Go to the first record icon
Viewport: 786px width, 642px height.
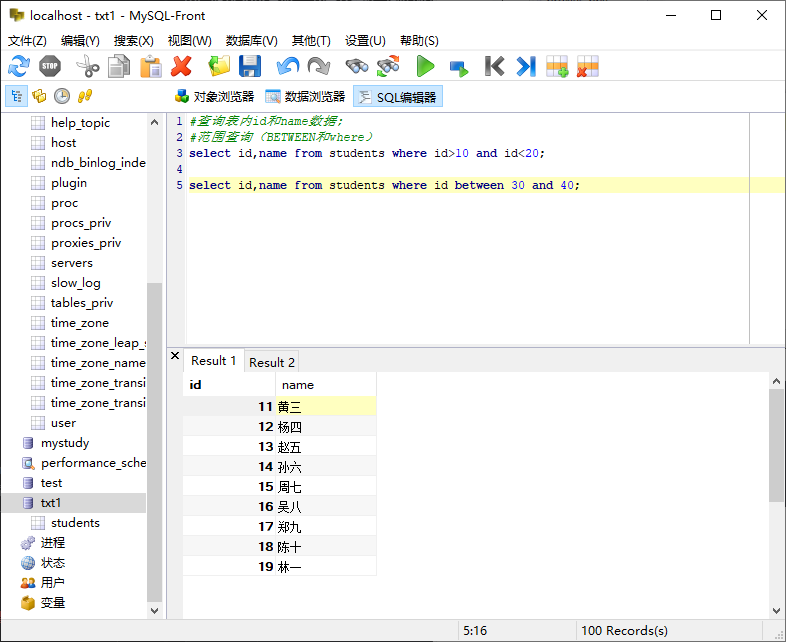(x=494, y=66)
